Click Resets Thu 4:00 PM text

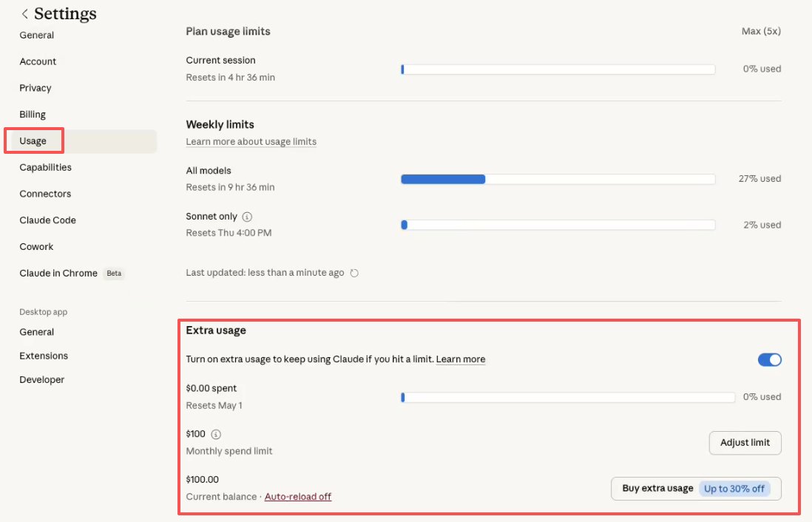tap(229, 232)
